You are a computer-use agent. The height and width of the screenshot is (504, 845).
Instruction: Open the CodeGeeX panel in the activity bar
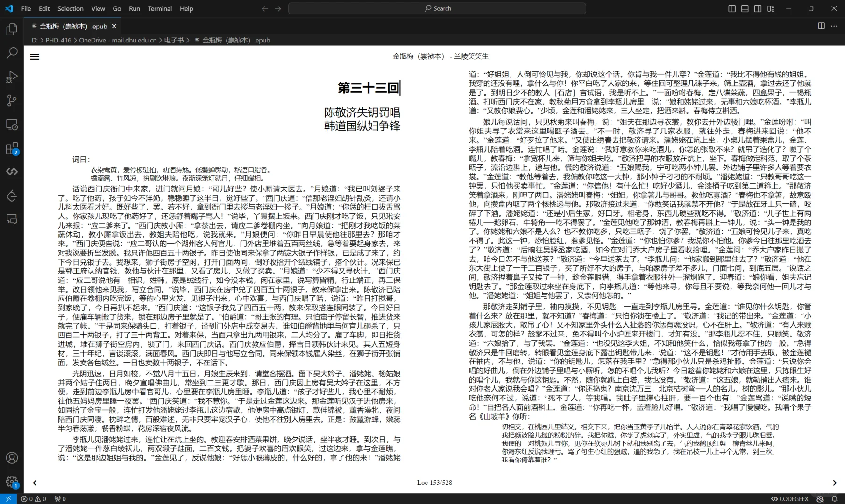click(12, 172)
